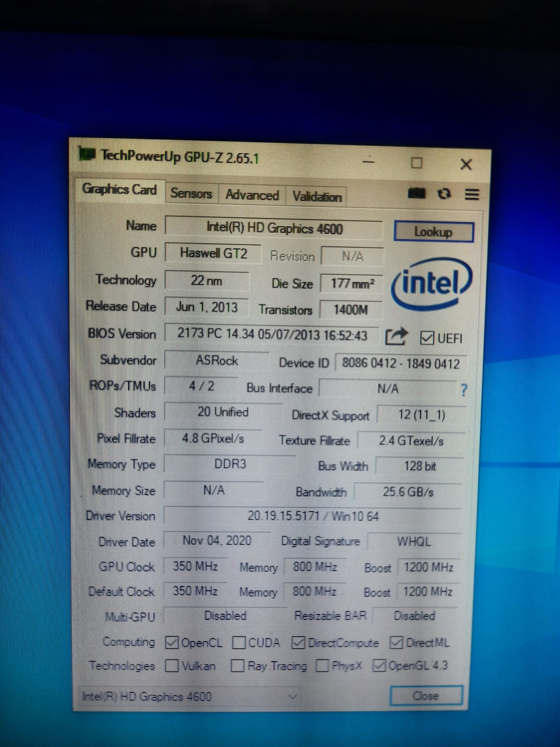
Task: Click the GPU Clock row Boost 1200 MHz value
Action: (x=428, y=567)
